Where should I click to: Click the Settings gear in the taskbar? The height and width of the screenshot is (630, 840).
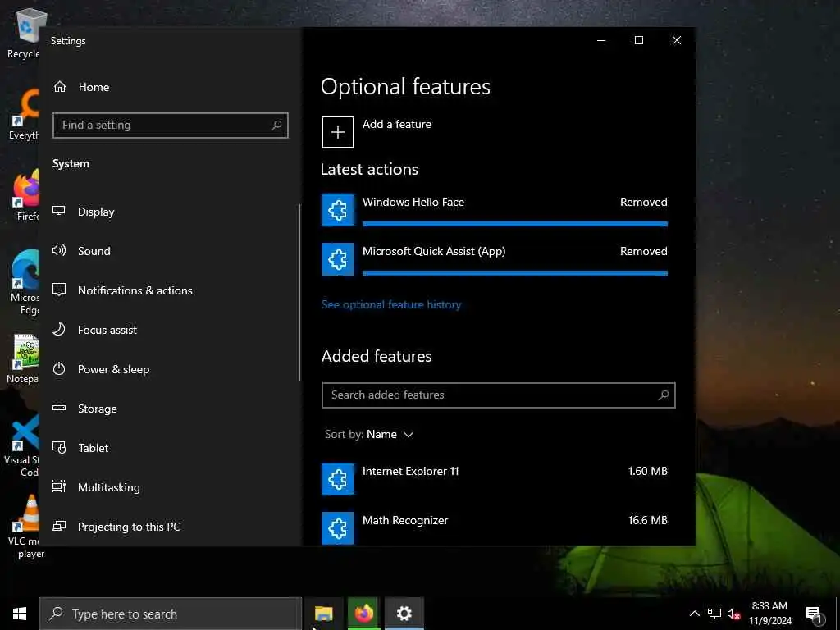404,614
